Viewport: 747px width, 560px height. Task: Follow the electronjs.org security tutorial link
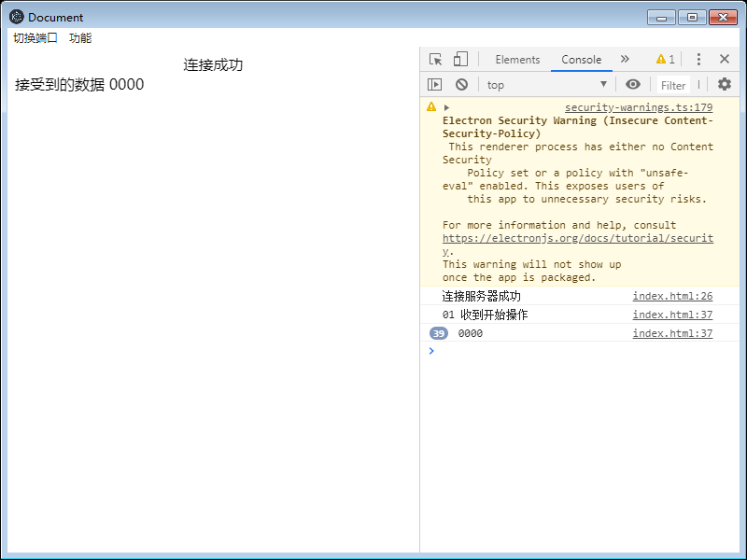point(577,237)
